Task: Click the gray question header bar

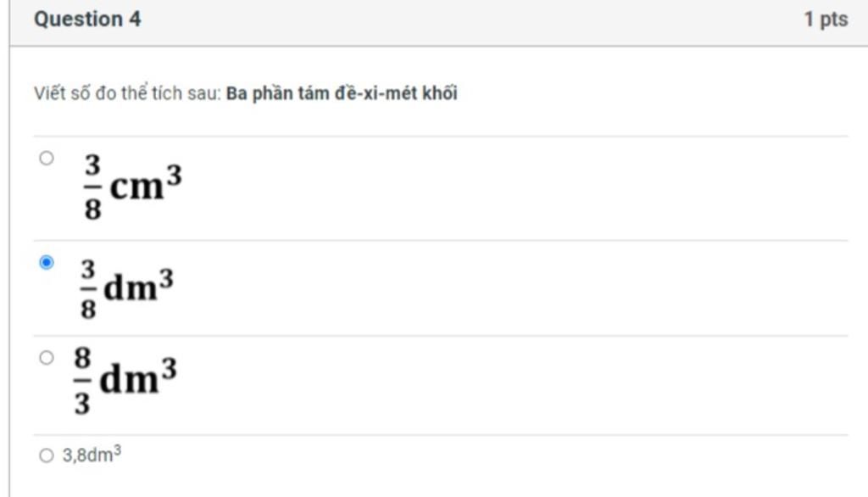Action: coord(438,23)
